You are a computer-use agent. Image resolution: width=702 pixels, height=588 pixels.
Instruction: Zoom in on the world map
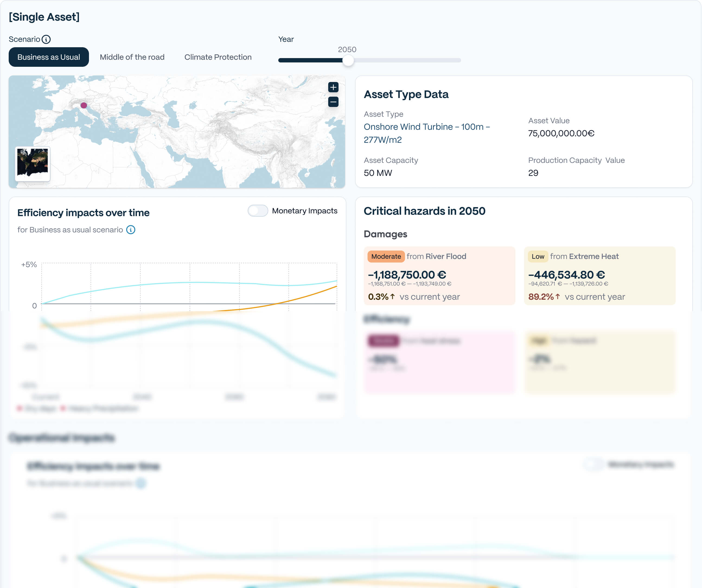(333, 87)
